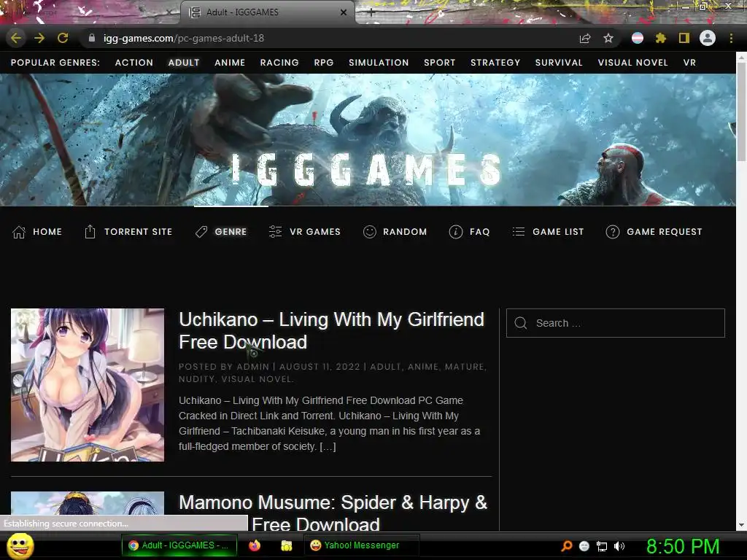Switch to Yahoo! Messenger taskbar button
Viewport: 747px width, 560px height.
(361, 545)
